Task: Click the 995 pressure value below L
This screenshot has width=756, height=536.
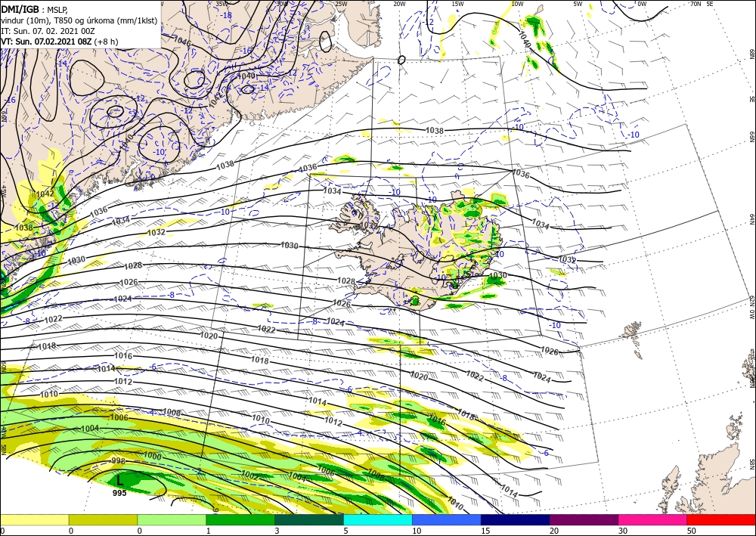Action: [119, 493]
